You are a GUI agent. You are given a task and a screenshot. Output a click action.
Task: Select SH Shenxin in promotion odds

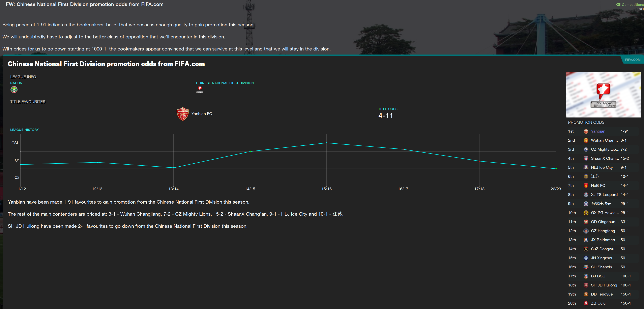click(x=601, y=267)
